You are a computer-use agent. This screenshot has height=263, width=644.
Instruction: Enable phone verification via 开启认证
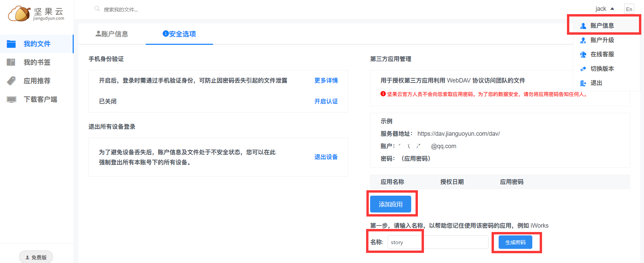click(x=326, y=101)
